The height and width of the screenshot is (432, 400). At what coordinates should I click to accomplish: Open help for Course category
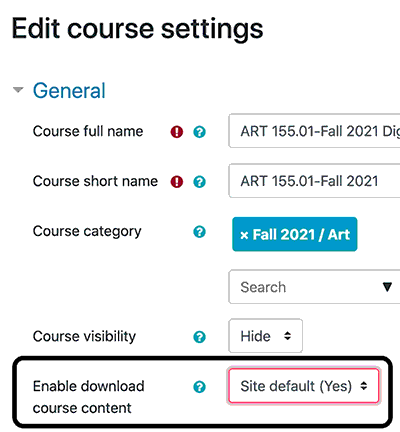199,231
